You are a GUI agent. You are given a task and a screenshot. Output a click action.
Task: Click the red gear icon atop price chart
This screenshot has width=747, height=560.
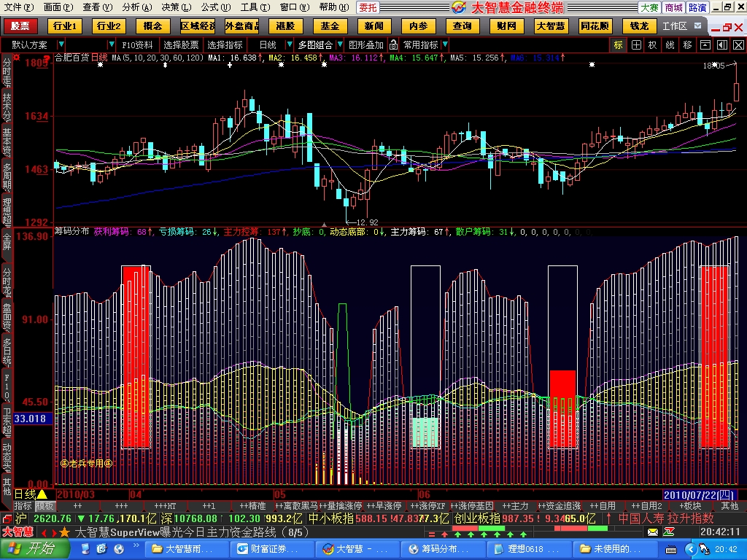pyautogui.click(x=17, y=58)
